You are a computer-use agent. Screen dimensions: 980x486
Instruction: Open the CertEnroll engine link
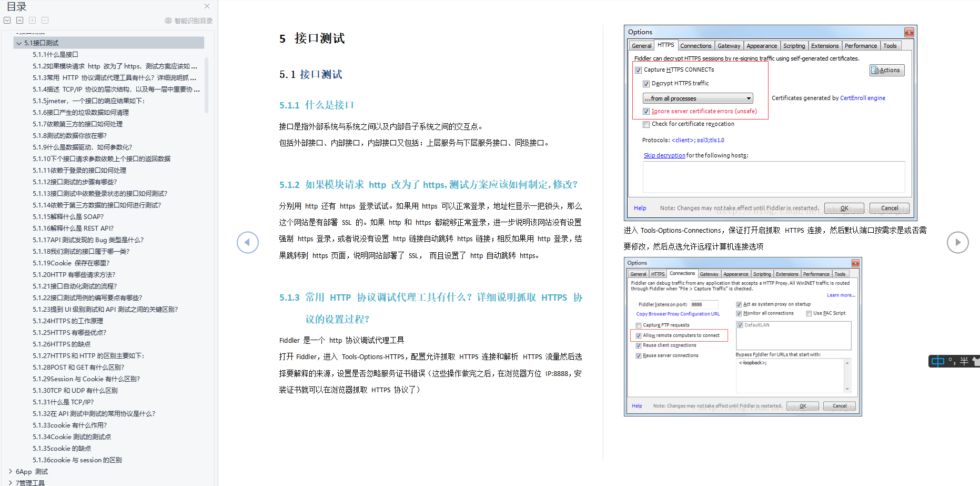(x=863, y=97)
